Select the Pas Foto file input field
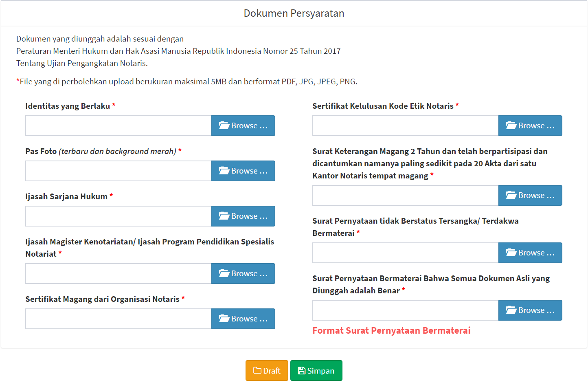Screen dimensions: 588x385 pos(118,171)
